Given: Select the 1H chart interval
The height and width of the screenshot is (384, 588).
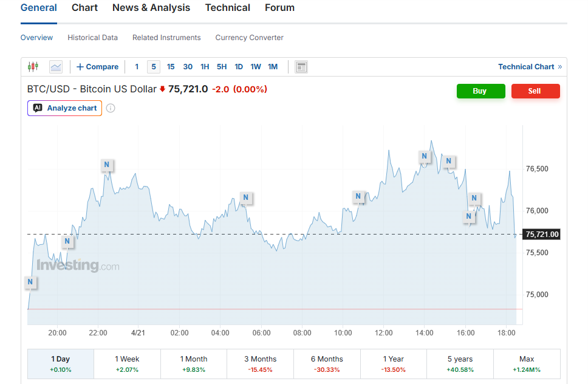Looking at the screenshot, I should point(205,67).
